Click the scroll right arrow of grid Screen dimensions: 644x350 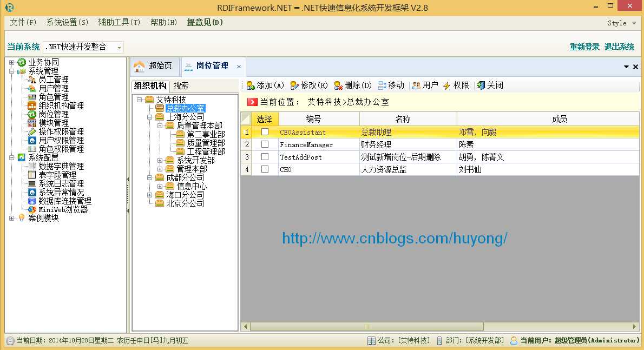pyautogui.click(x=635, y=327)
